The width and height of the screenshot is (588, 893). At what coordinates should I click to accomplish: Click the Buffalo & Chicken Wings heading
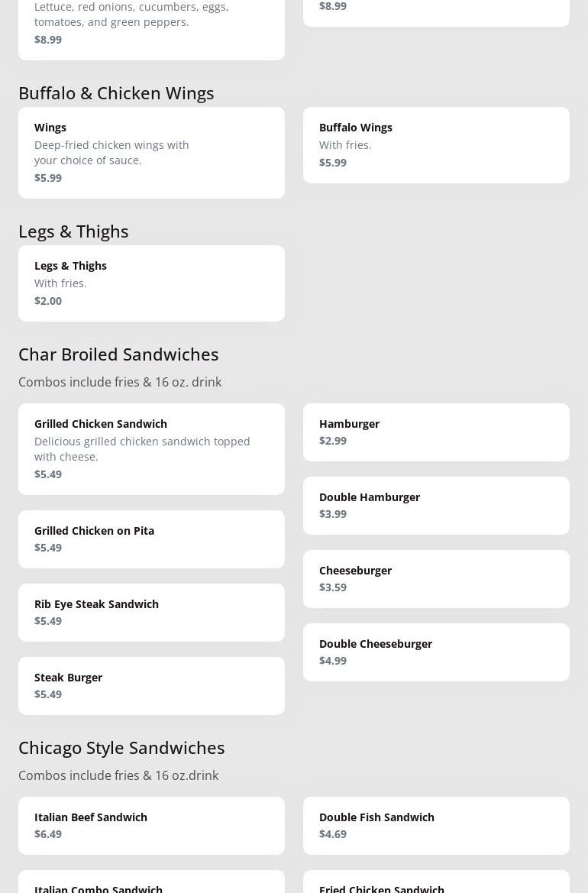(116, 92)
